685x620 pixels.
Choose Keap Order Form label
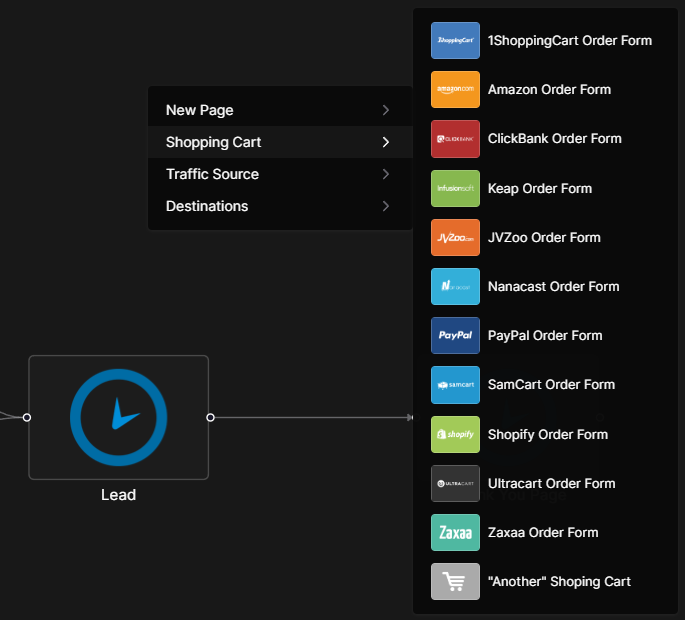click(540, 188)
